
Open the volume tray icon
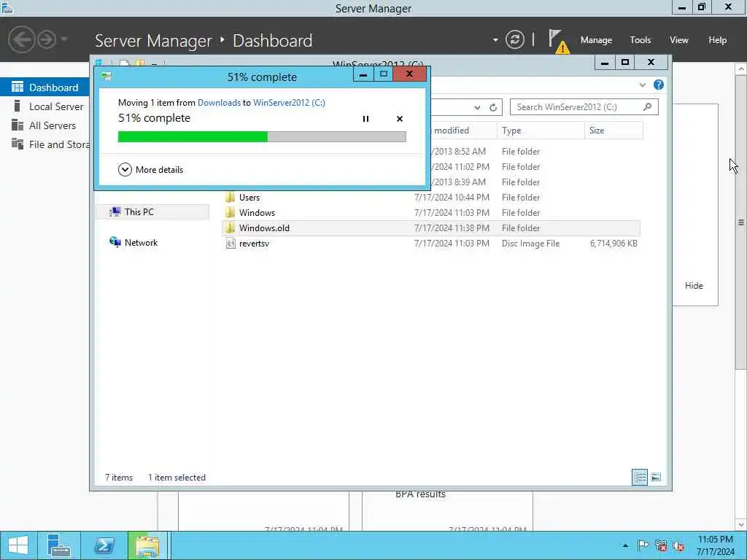678,545
